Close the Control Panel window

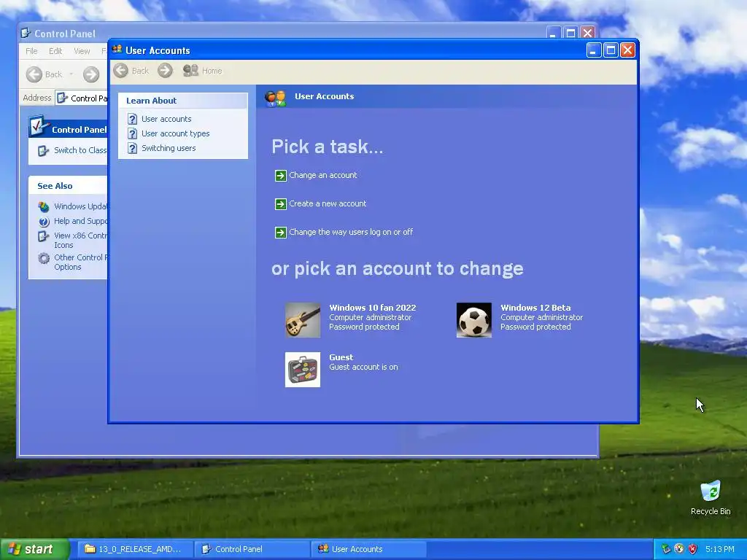(x=587, y=33)
